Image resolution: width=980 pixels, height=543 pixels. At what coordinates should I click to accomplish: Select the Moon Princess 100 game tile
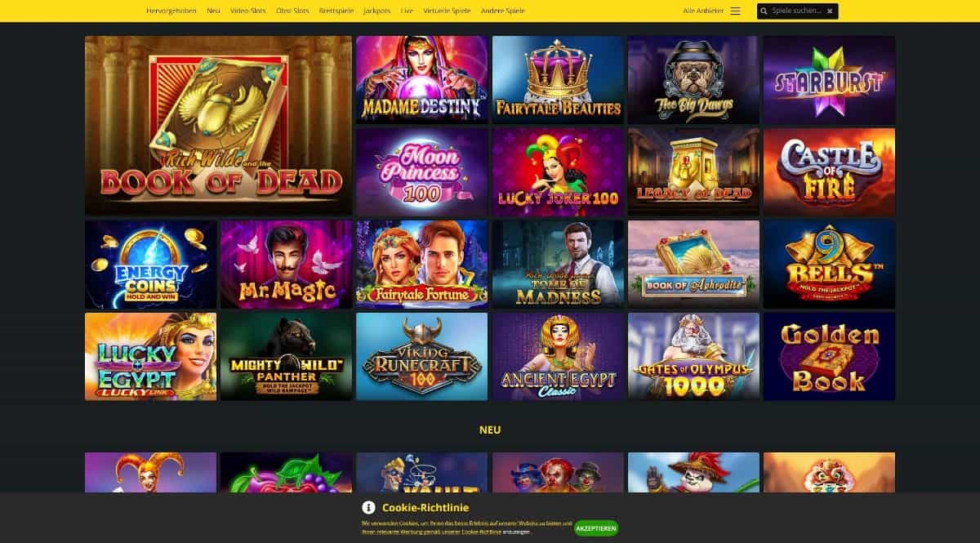[421, 171]
